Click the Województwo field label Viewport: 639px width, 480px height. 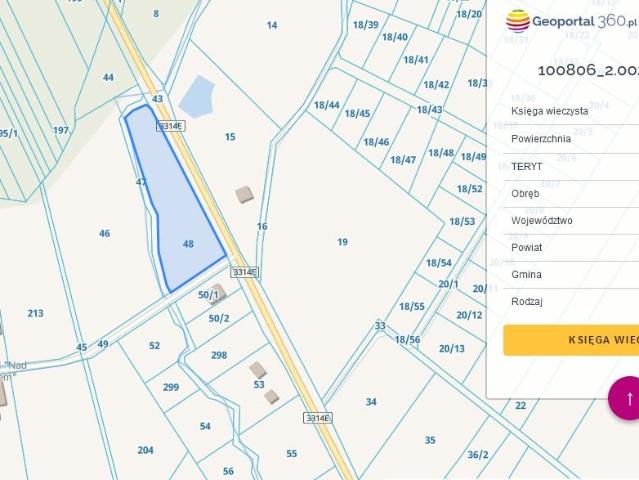(542, 220)
